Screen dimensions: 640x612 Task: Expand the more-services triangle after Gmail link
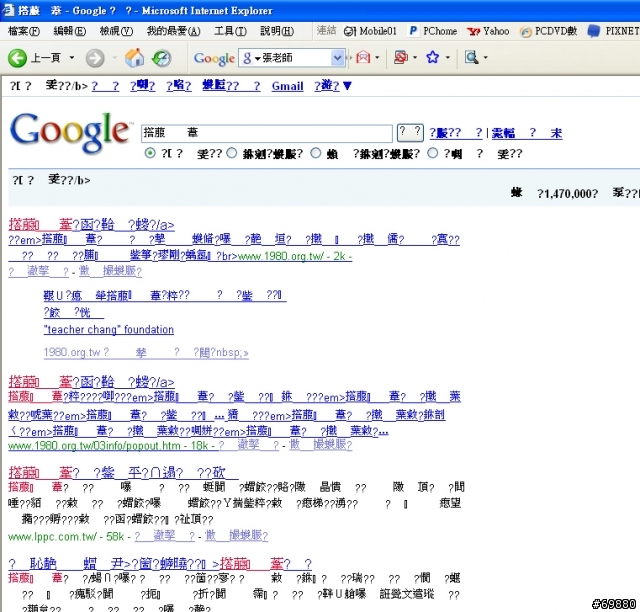[x=347, y=86]
